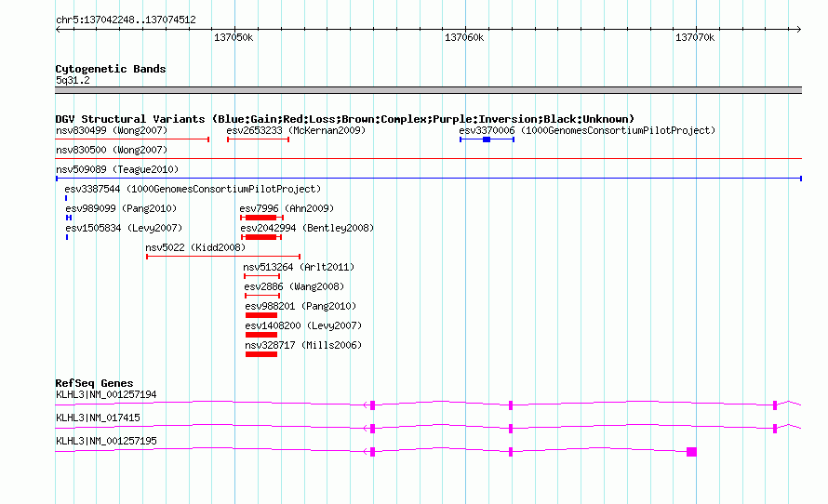The image size is (828, 504).
Task: Click the red span line of nsv5022
Action: pos(223,257)
